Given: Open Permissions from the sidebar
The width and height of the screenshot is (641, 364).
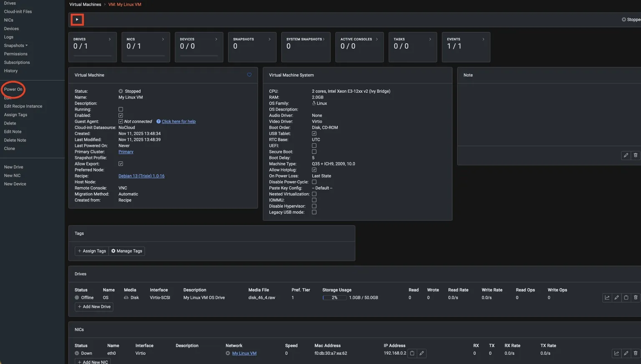Looking at the screenshot, I should click(x=16, y=54).
